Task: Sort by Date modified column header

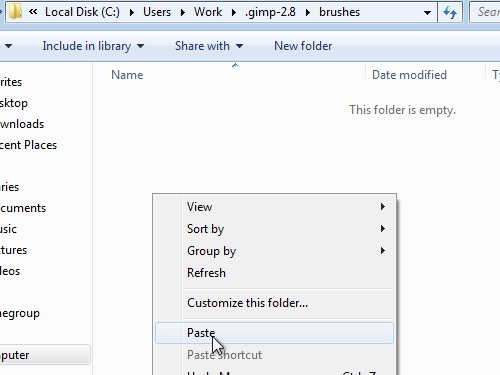Action: pyautogui.click(x=409, y=75)
